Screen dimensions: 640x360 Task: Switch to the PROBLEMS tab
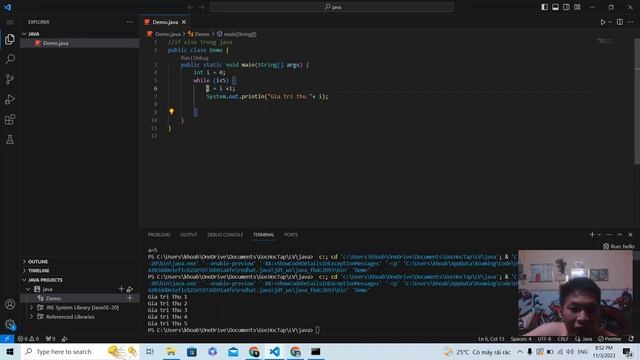point(159,235)
